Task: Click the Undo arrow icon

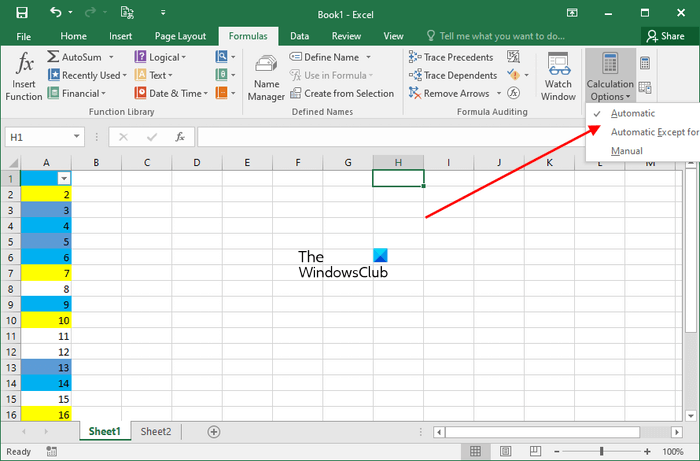Action: [x=55, y=13]
